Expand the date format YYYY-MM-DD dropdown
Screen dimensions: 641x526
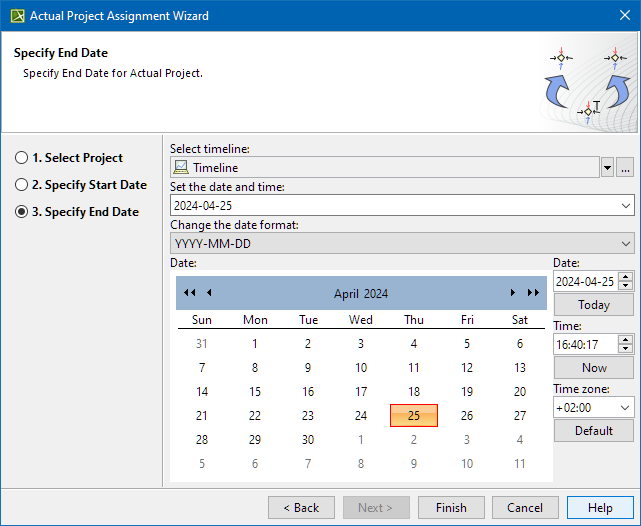[626, 243]
